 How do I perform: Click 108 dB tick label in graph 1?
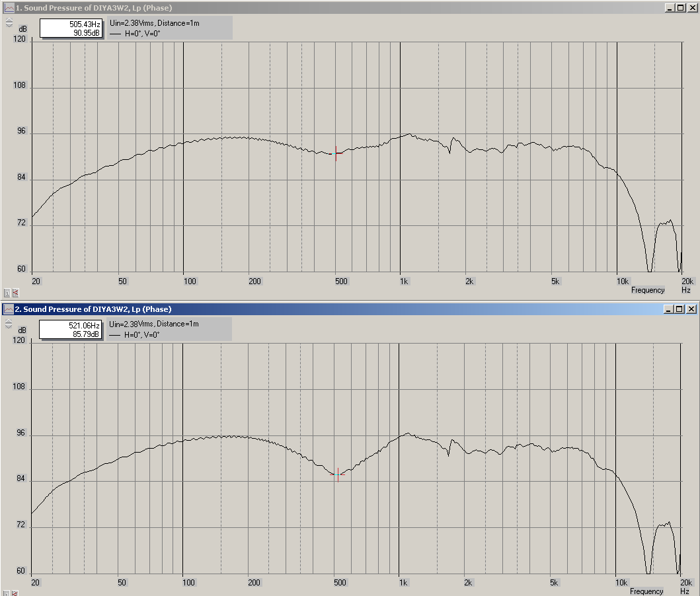point(20,85)
